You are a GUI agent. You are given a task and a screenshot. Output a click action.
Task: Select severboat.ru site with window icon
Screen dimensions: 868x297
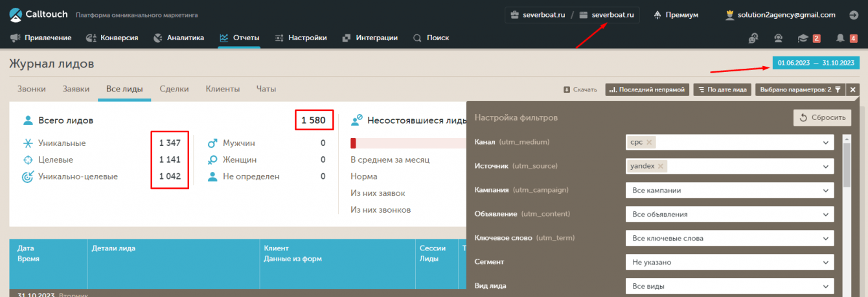pos(606,14)
